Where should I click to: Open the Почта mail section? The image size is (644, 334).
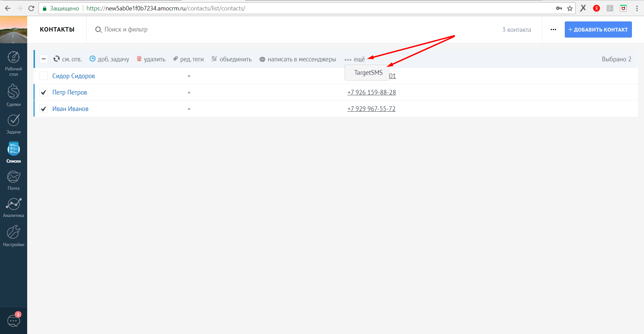[x=13, y=180]
